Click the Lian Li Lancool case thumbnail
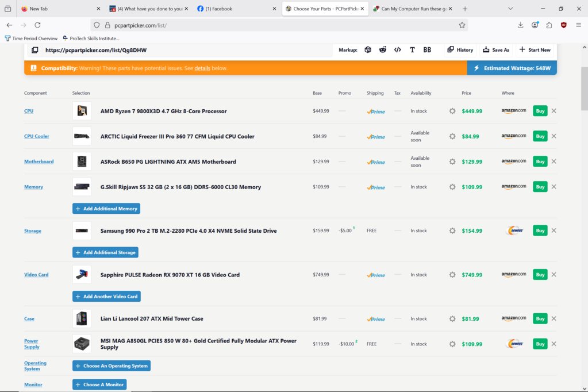The height and width of the screenshot is (392, 588). (82, 318)
